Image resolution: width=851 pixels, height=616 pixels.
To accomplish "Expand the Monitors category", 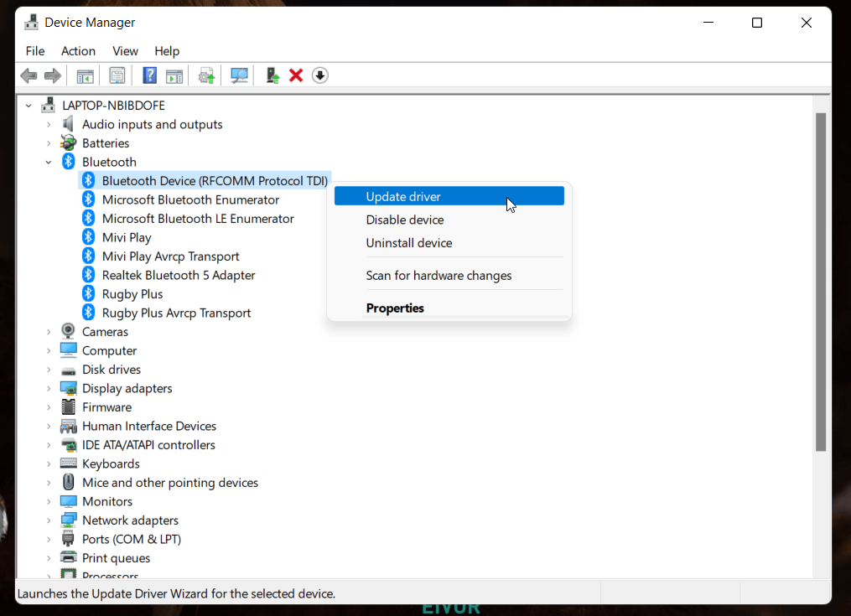I will 49,501.
